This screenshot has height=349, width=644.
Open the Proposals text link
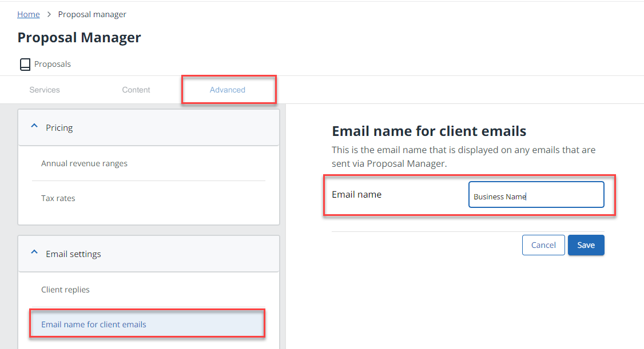pos(53,65)
